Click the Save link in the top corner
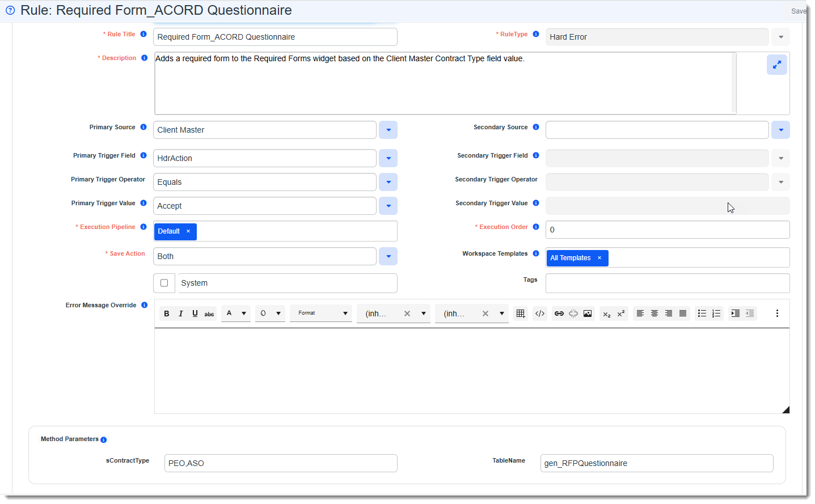Viewport: 815px width, 504px height. pos(799,11)
